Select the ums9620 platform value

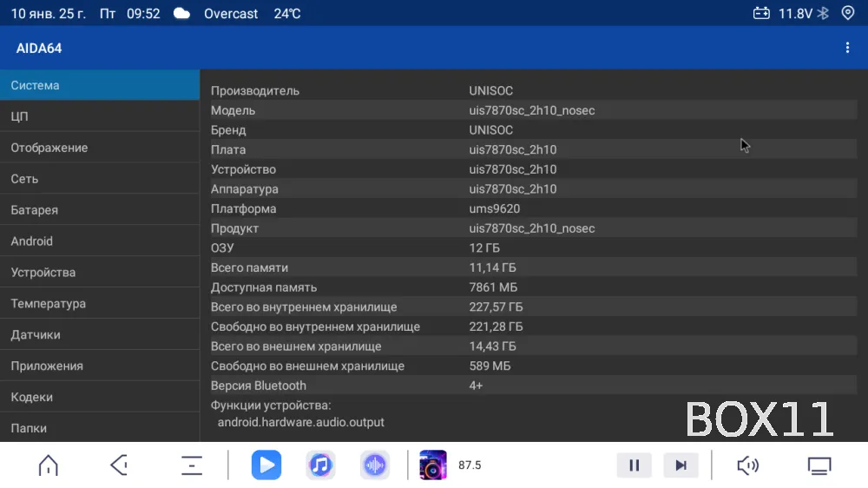pos(495,208)
